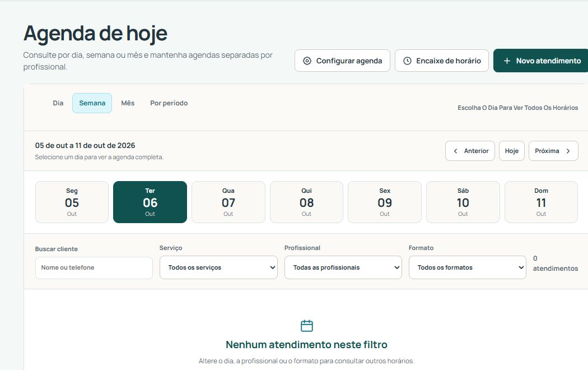Viewport: 588px width, 370px height.
Task: Open Configurar agenda
Action: coord(342,61)
